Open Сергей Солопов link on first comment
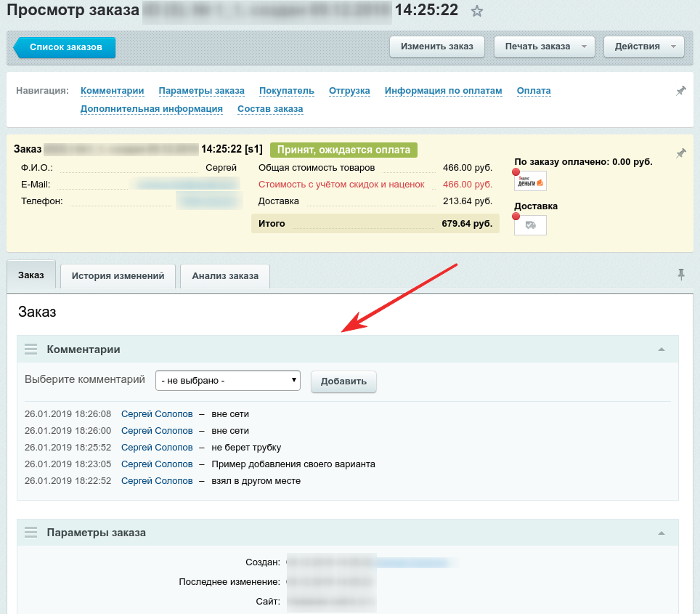 [x=157, y=414]
